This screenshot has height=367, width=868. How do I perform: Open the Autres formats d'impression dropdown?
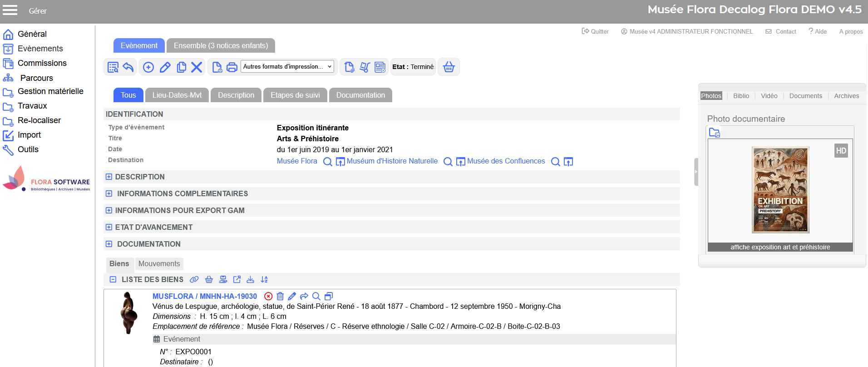(288, 67)
